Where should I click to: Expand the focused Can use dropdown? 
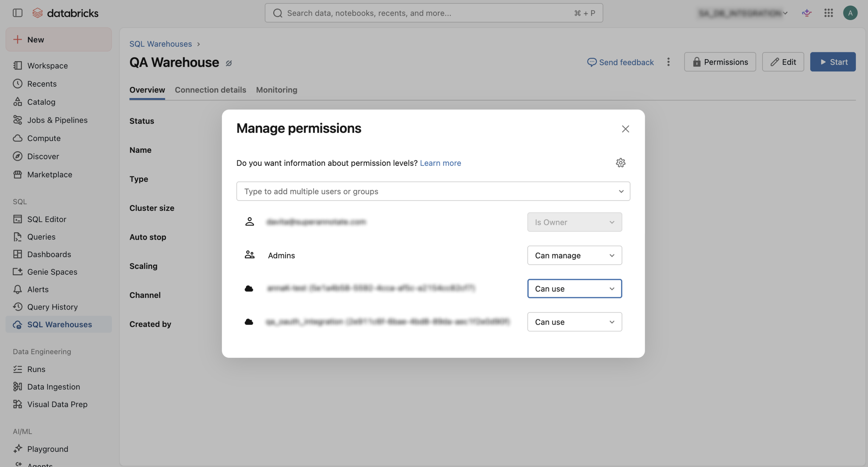(x=575, y=289)
